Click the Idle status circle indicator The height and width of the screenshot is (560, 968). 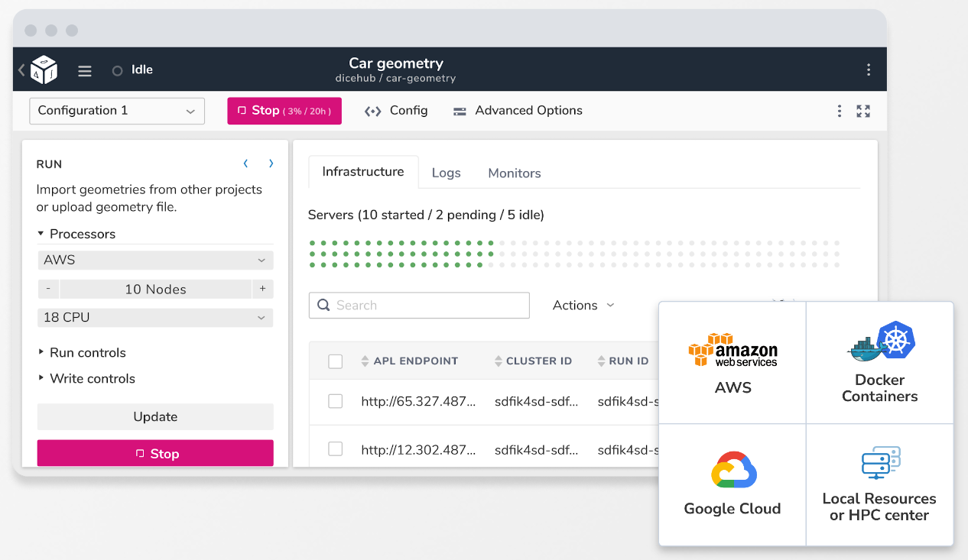(x=117, y=70)
